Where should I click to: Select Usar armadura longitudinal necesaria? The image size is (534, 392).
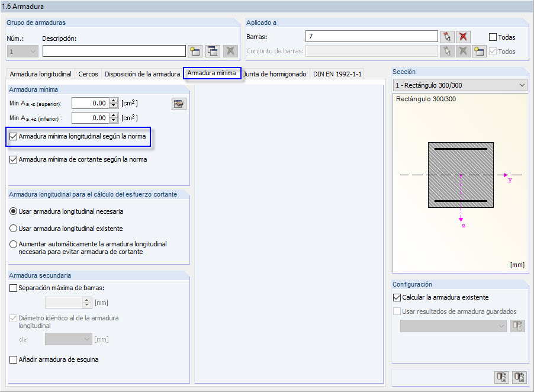[x=13, y=211]
